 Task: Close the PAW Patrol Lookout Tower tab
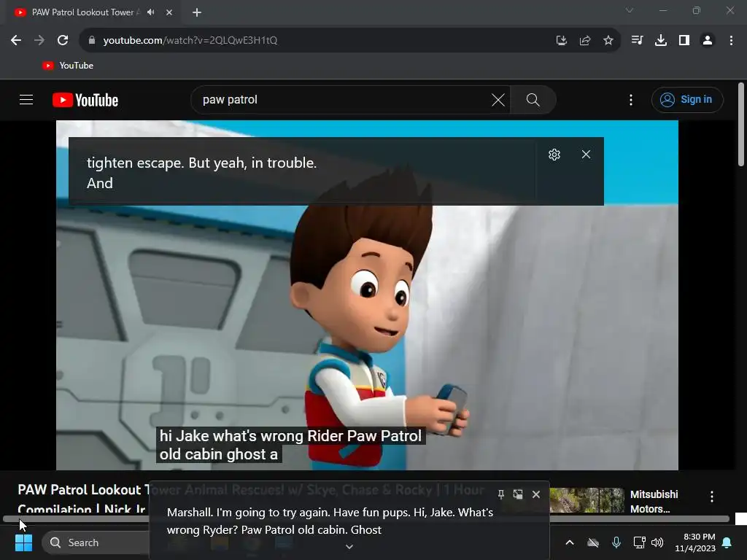coord(169,12)
